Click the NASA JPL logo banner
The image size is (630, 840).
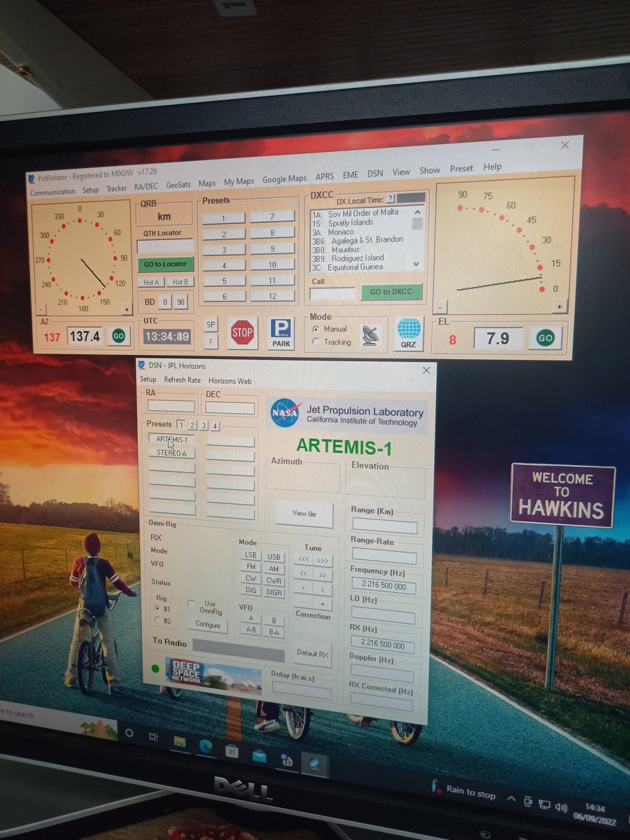tap(347, 414)
